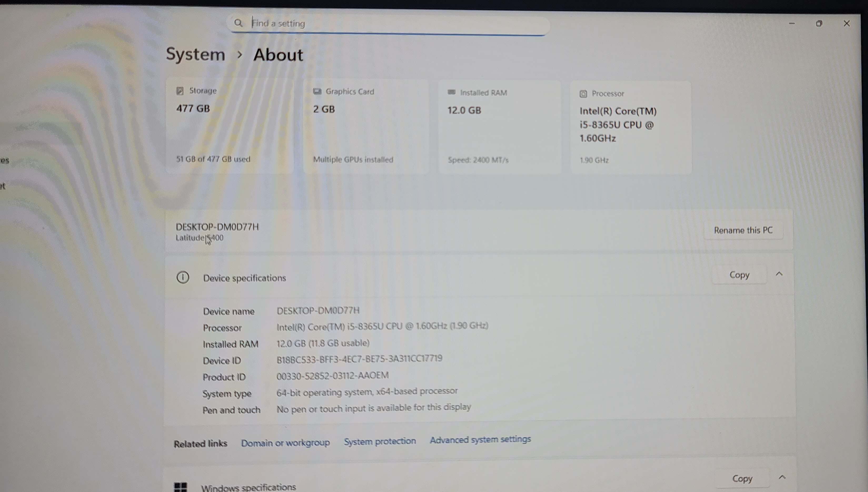Select the Device ID value B18BC533
The width and height of the screenshot is (868, 492).
click(359, 359)
